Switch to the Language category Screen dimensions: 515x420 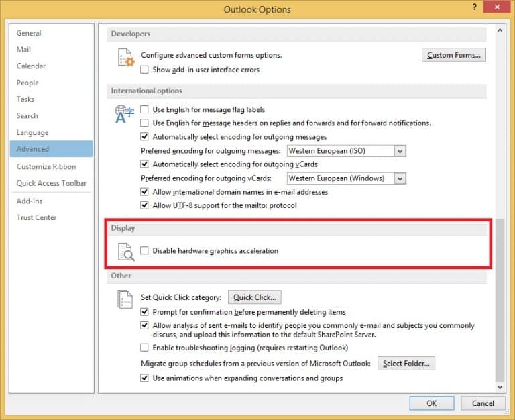coord(52,132)
